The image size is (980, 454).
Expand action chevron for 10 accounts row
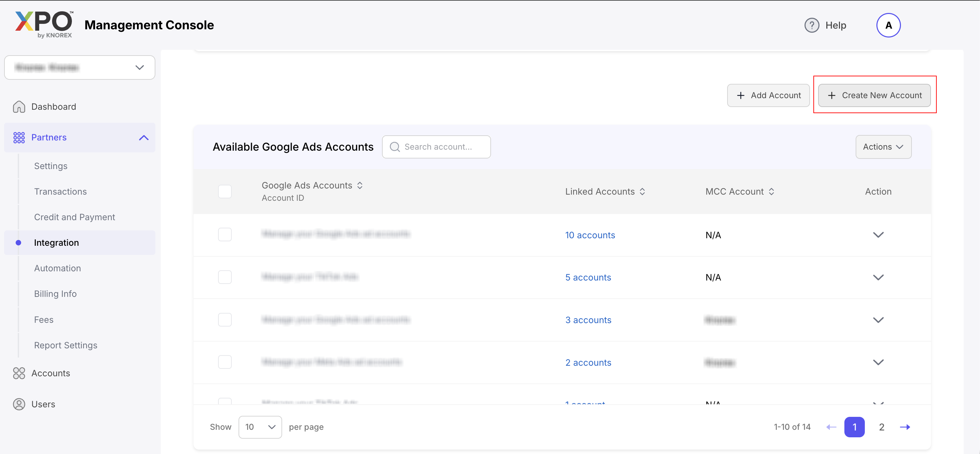(878, 235)
